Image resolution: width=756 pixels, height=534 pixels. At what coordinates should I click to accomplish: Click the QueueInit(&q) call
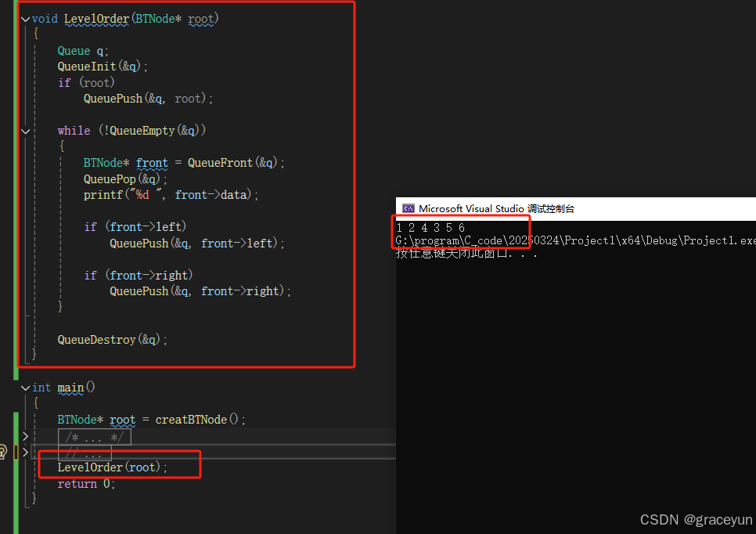pyautogui.click(x=103, y=66)
